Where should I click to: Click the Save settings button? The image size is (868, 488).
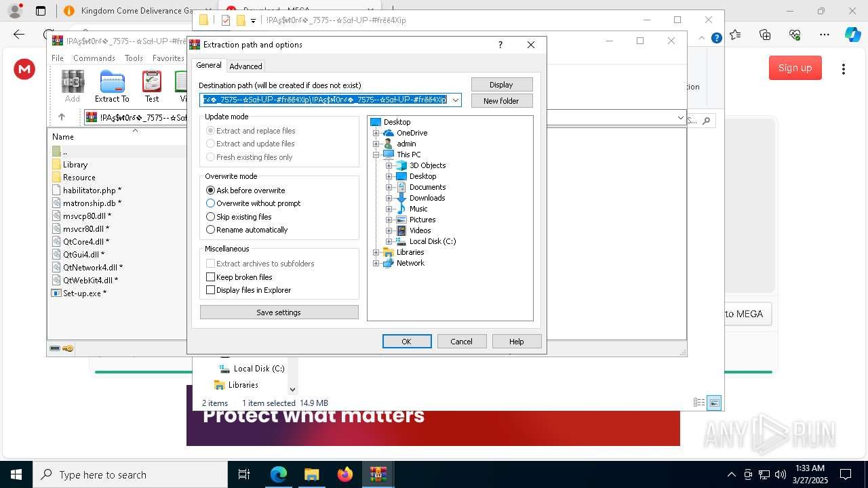pyautogui.click(x=279, y=312)
